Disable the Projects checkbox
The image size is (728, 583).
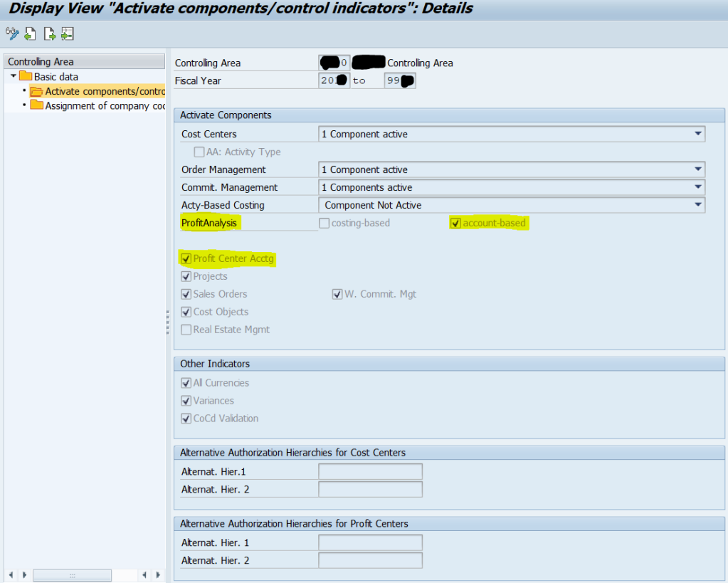[x=186, y=276]
